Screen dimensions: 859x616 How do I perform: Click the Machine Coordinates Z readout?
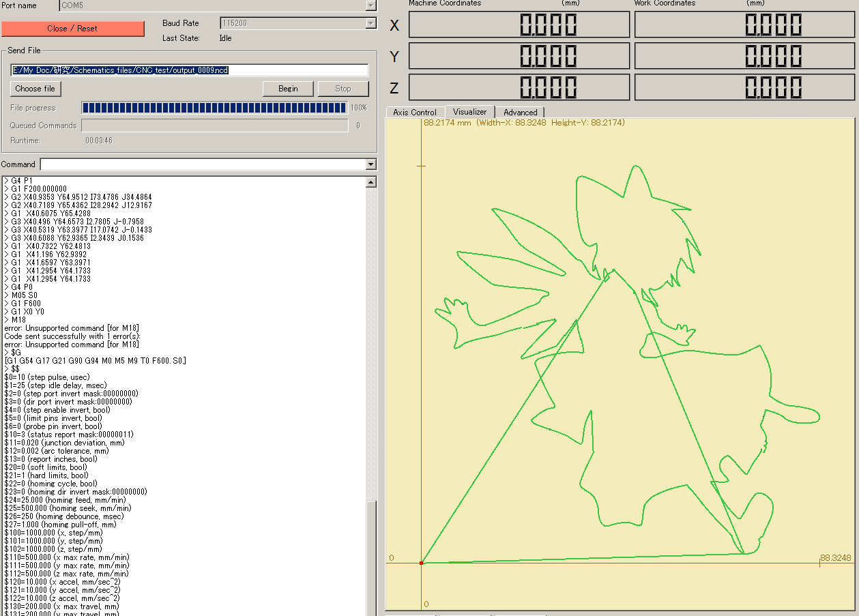click(x=519, y=87)
